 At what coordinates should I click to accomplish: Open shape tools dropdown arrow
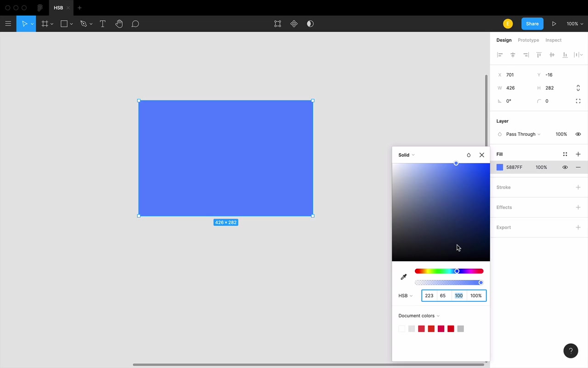[71, 24]
